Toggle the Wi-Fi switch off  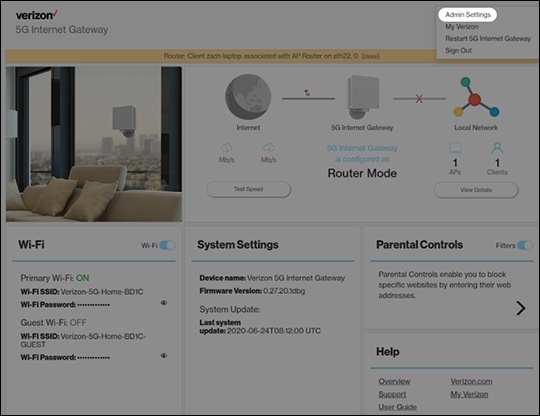pos(167,245)
